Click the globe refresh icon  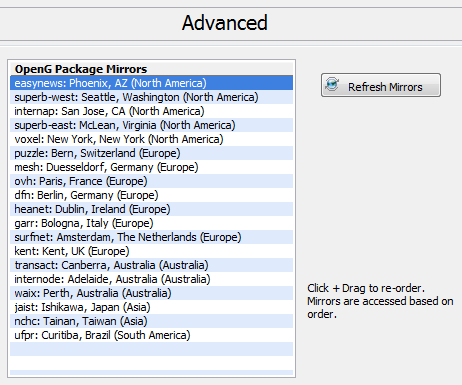point(332,84)
